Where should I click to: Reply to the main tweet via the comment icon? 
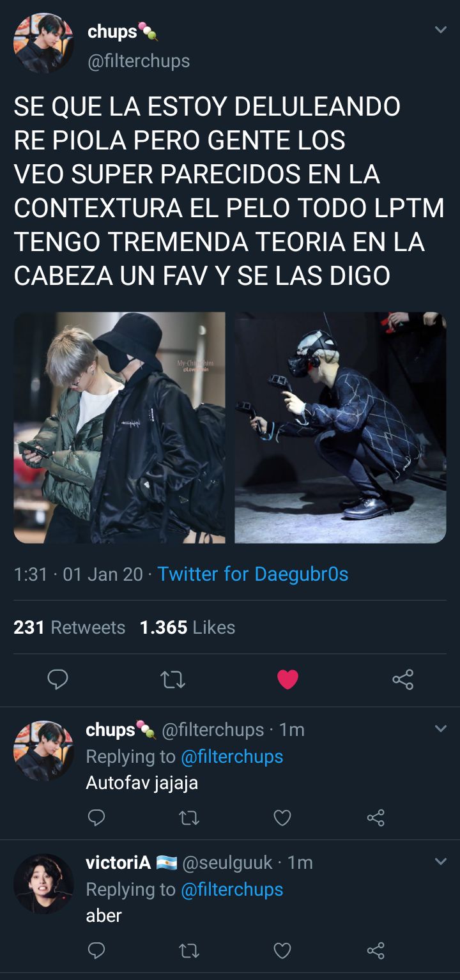point(57,679)
